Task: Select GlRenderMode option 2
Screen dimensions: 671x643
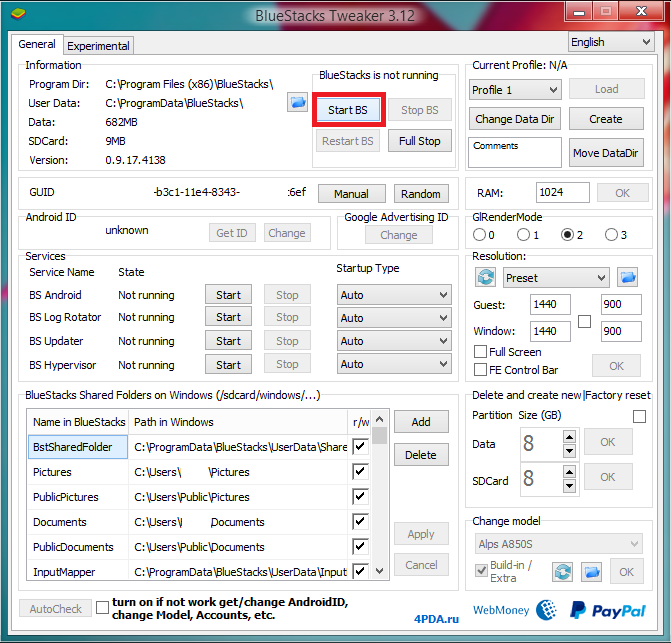Action: click(x=567, y=235)
